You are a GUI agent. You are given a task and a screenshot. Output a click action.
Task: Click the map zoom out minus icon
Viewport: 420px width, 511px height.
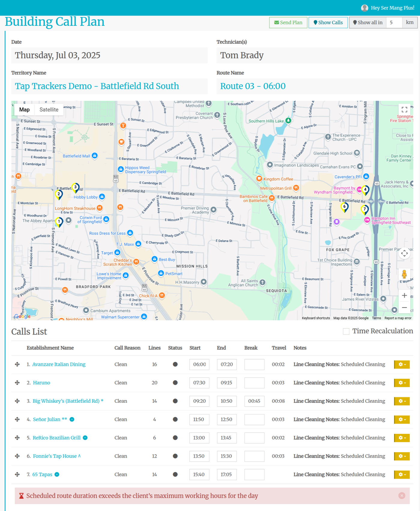[x=404, y=307]
